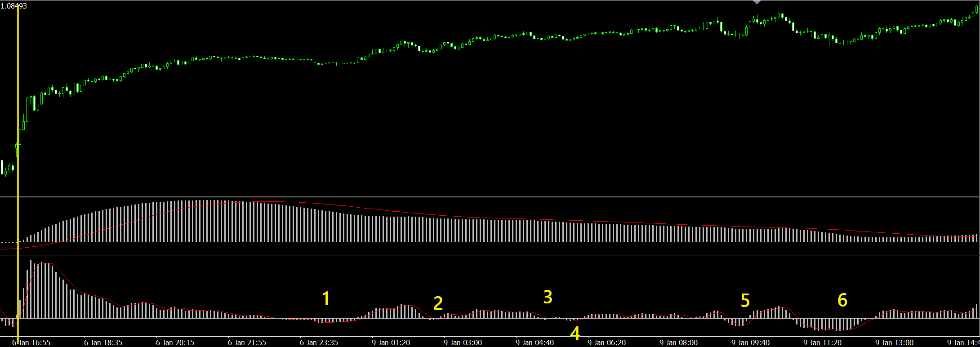Click the 6 Jan 16:55 time label

[x=31, y=343]
